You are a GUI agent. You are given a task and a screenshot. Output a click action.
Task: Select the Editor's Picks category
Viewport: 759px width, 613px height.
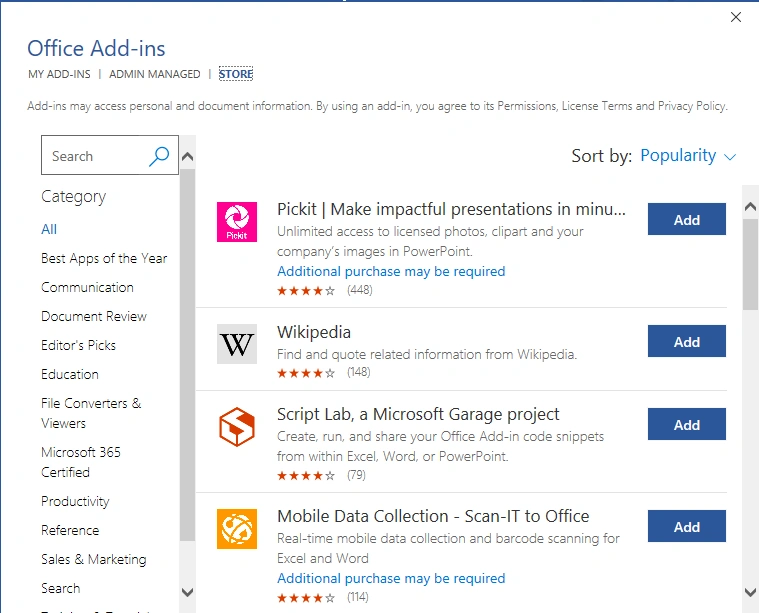[x=78, y=345]
